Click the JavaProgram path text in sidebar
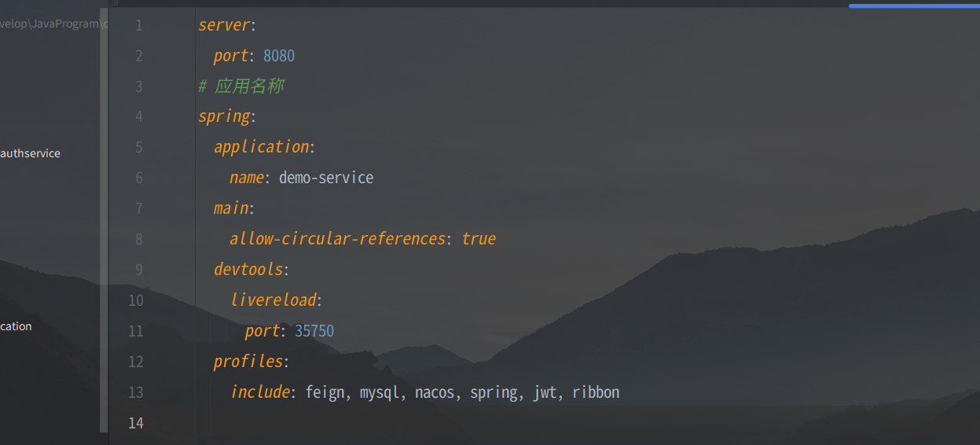This screenshot has width=980, height=445. point(50,24)
